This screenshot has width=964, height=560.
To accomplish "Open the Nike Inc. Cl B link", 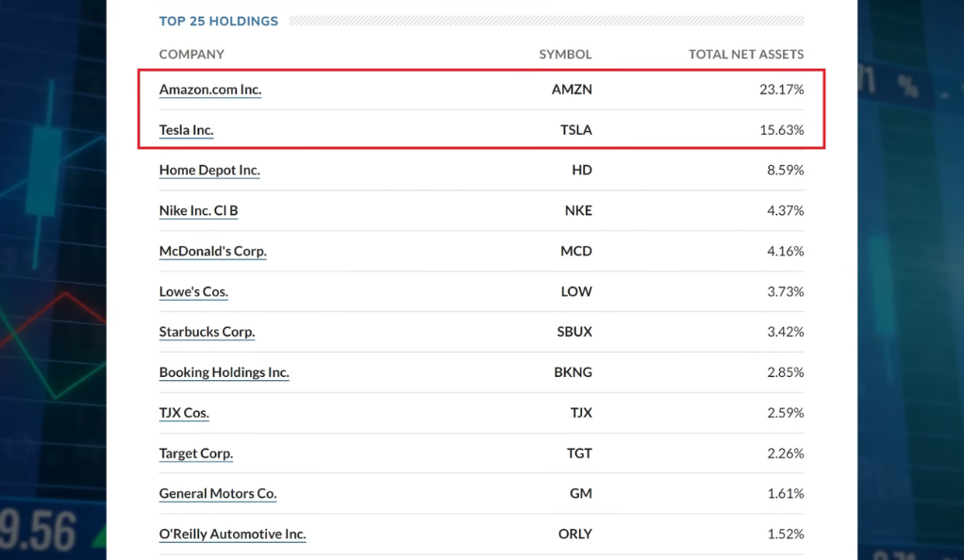I will pyautogui.click(x=199, y=211).
